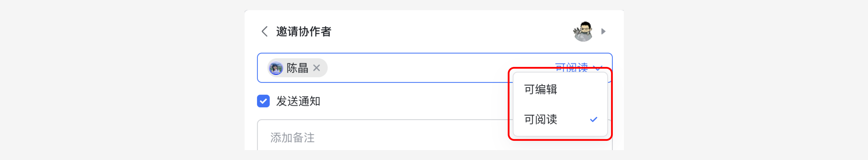Click the blank space right of 发送通知

(x=404, y=101)
